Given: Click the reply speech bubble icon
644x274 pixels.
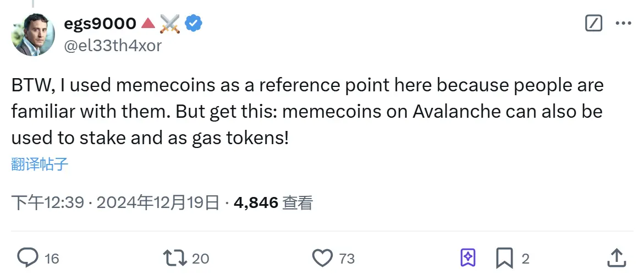Looking at the screenshot, I should coord(28,257).
